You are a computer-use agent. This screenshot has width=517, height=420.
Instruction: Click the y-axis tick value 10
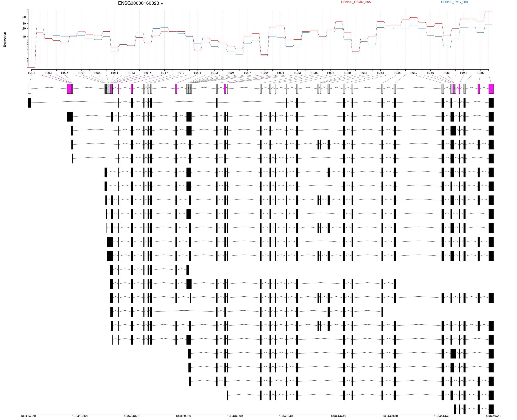(24, 37)
